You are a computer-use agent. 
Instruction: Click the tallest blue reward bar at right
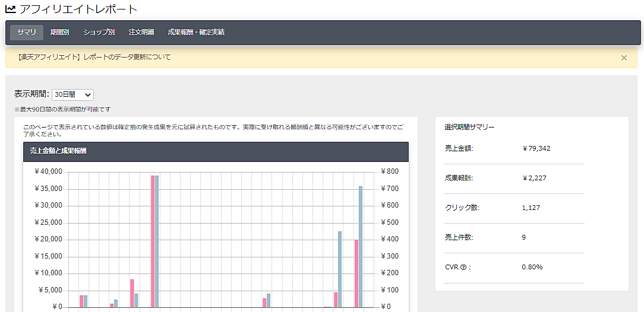[x=361, y=247]
